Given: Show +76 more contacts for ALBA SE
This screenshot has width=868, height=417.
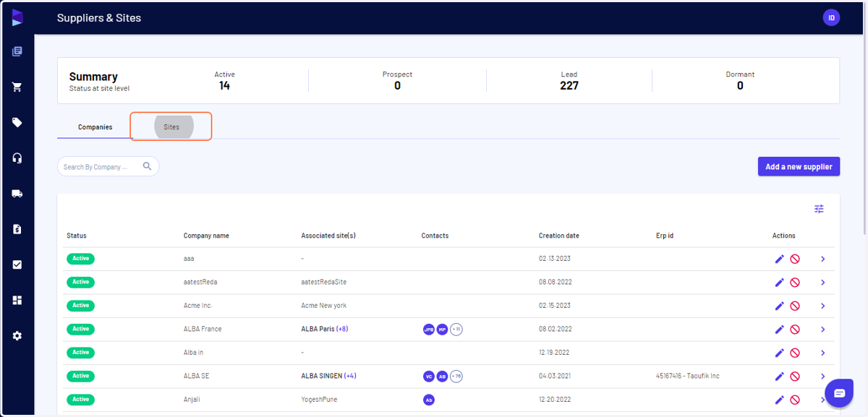Looking at the screenshot, I should [456, 377].
